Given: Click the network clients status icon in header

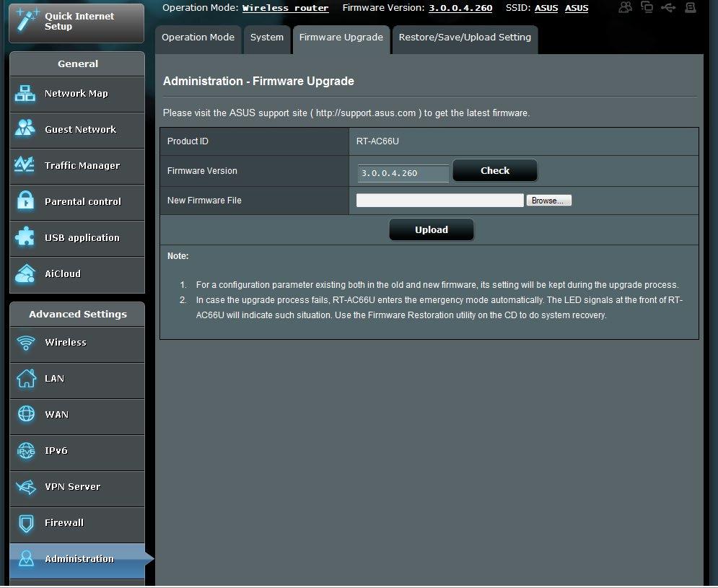Looking at the screenshot, I should tap(647, 7).
